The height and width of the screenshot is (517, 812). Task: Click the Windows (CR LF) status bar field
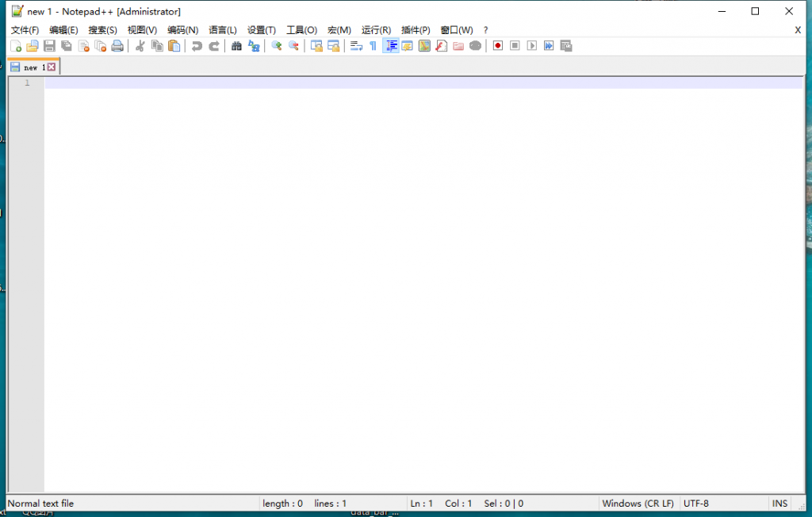pyautogui.click(x=638, y=504)
